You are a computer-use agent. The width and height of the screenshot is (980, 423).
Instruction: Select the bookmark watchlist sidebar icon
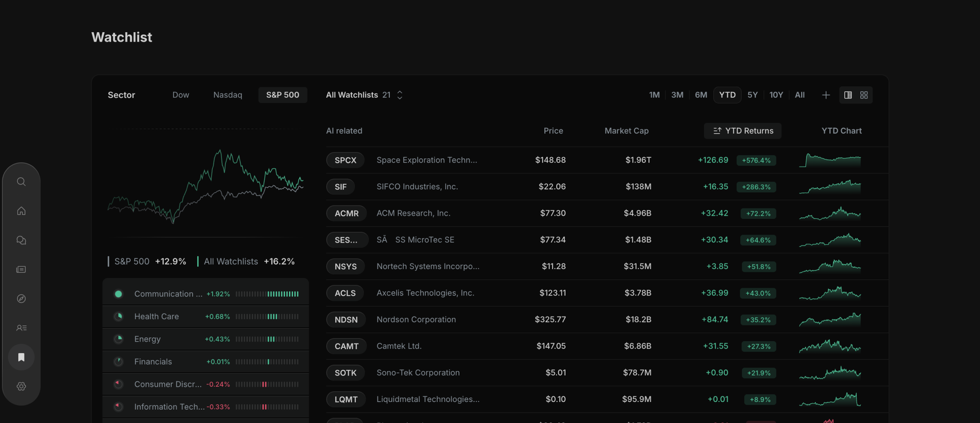[21, 357]
